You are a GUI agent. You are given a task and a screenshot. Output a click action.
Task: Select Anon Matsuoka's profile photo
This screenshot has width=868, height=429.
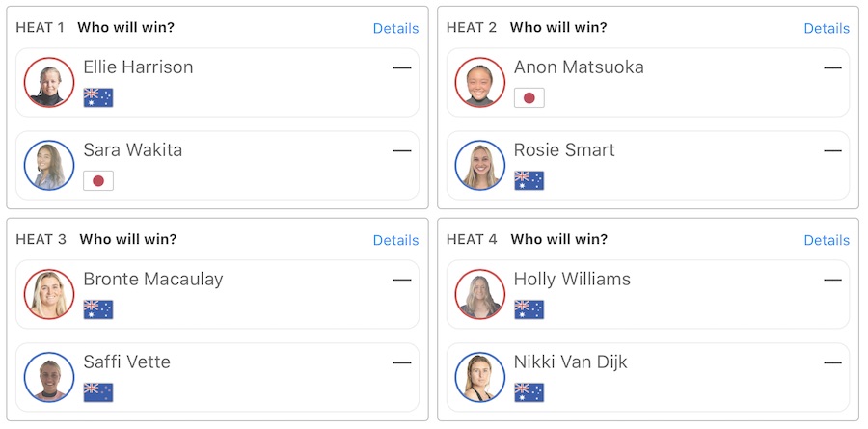[479, 83]
